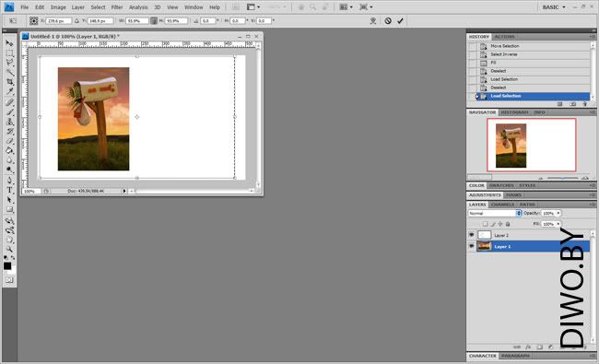The width and height of the screenshot is (599, 364).
Task: Select the 3D Orbit camera tool
Action: 9,230
